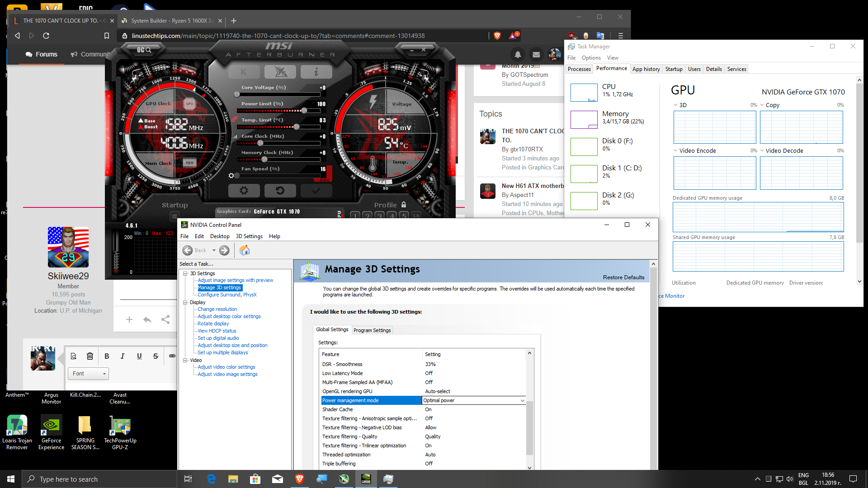Viewport: 868px width, 488px height.
Task: Bookmark the page in the browser
Action: (x=107, y=36)
